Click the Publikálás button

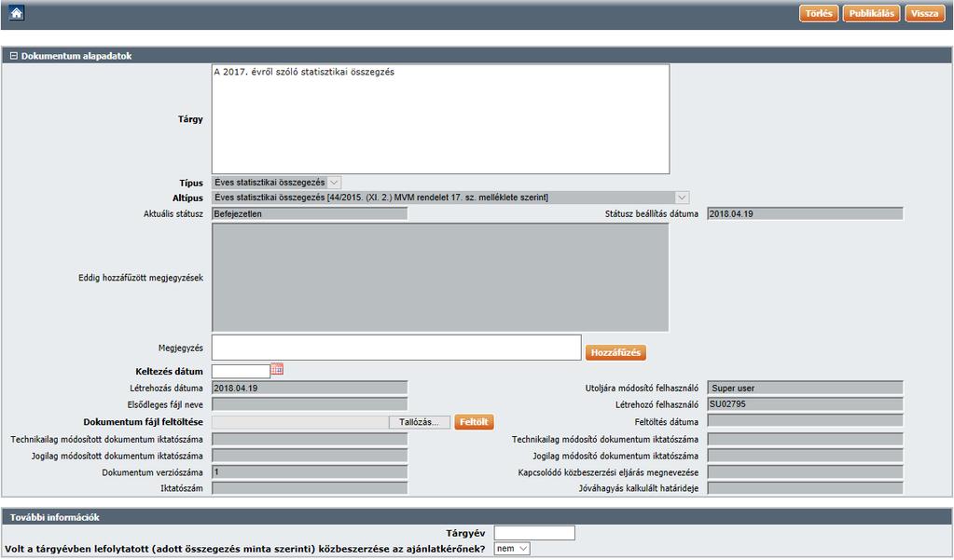coord(871,13)
